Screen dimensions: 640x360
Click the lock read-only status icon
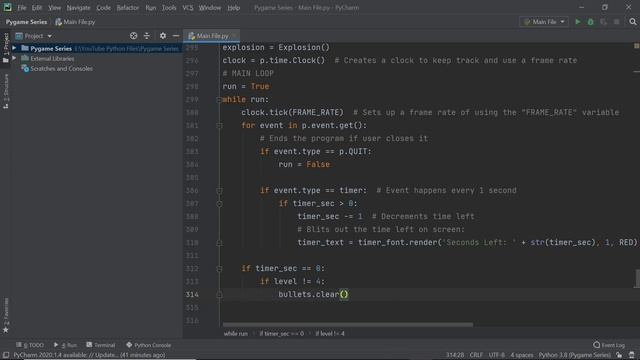coord(619,355)
